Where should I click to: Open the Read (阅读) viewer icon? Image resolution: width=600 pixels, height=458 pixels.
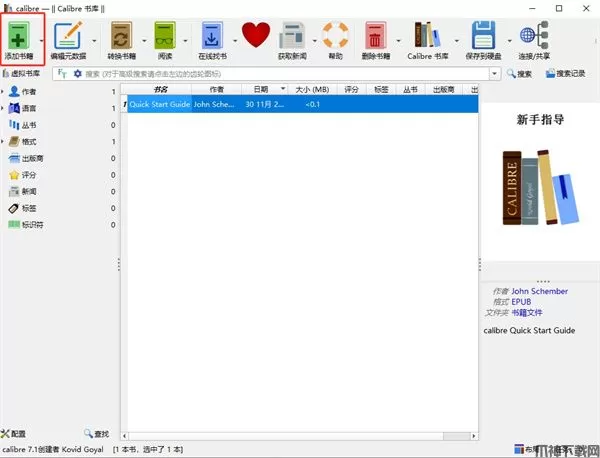pos(165,35)
